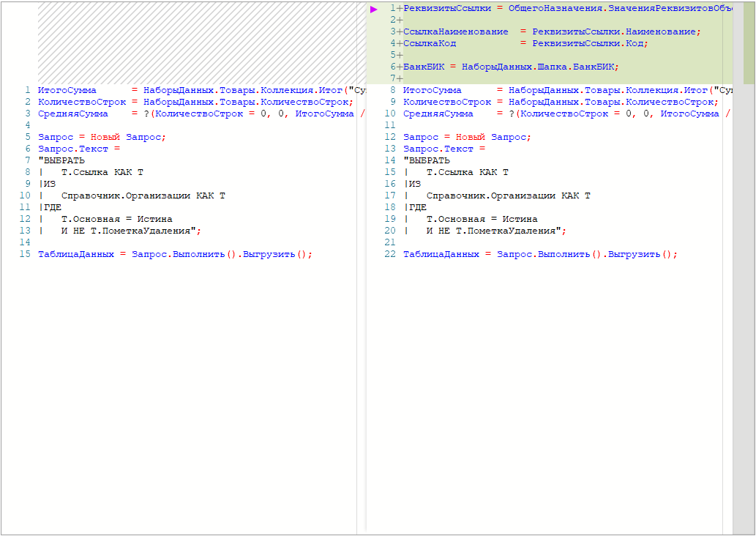Select СсылкаНаименование on added line 3

456,31
